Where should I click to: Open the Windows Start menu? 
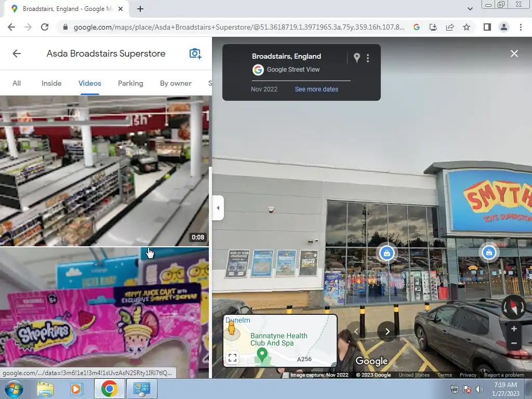coord(14,389)
